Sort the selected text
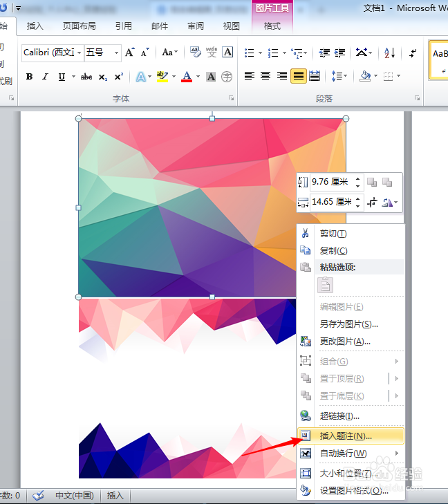 (x=389, y=53)
